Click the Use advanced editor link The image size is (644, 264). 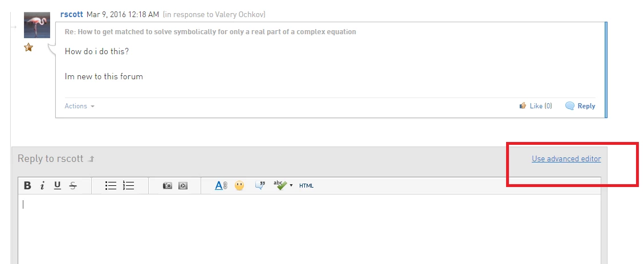[x=566, y=159]
